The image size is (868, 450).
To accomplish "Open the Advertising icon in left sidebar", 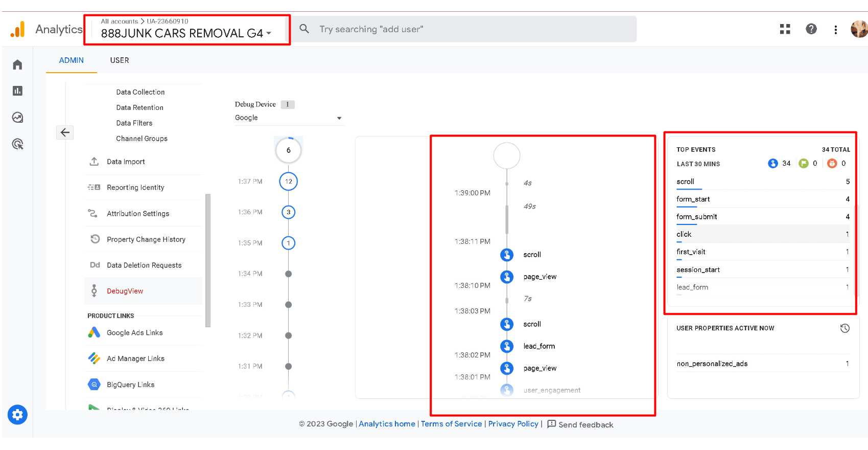I will tap(17, 144).
